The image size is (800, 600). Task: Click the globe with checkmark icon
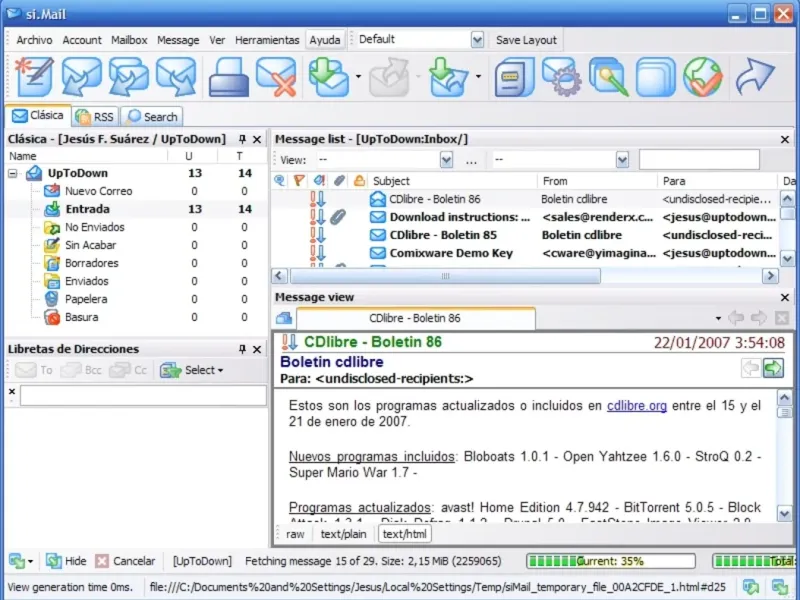(703, 78)
